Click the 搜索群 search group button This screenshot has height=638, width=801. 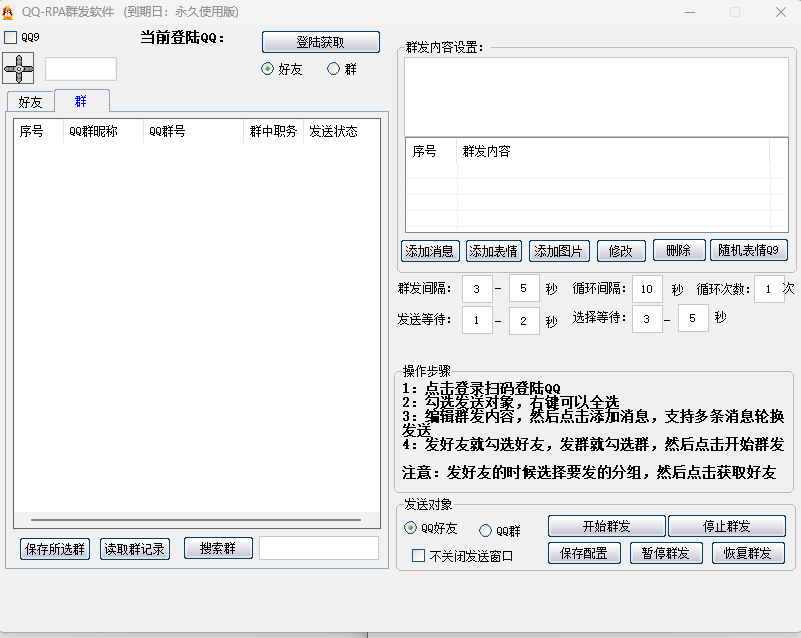point(217,548)
